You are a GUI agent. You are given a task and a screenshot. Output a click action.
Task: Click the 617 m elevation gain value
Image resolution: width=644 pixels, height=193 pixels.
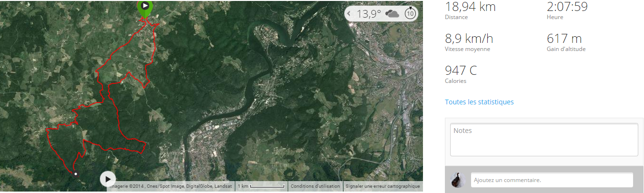(x=564, y=39)
